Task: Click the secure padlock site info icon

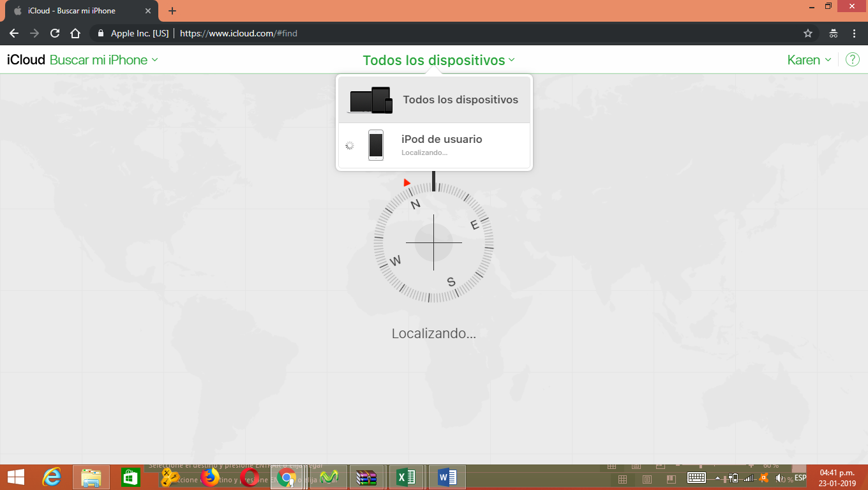Action: (100, 33)
